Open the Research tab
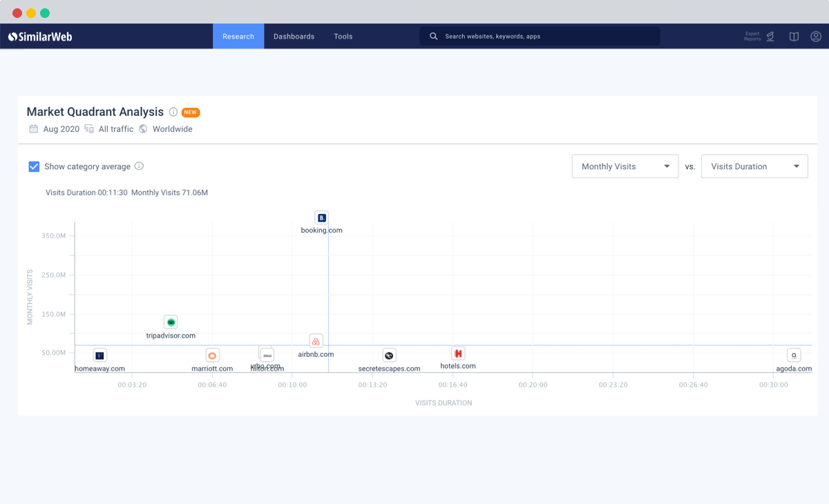The height and width of the screenshot is (504, 829). (x=238, y=37)
